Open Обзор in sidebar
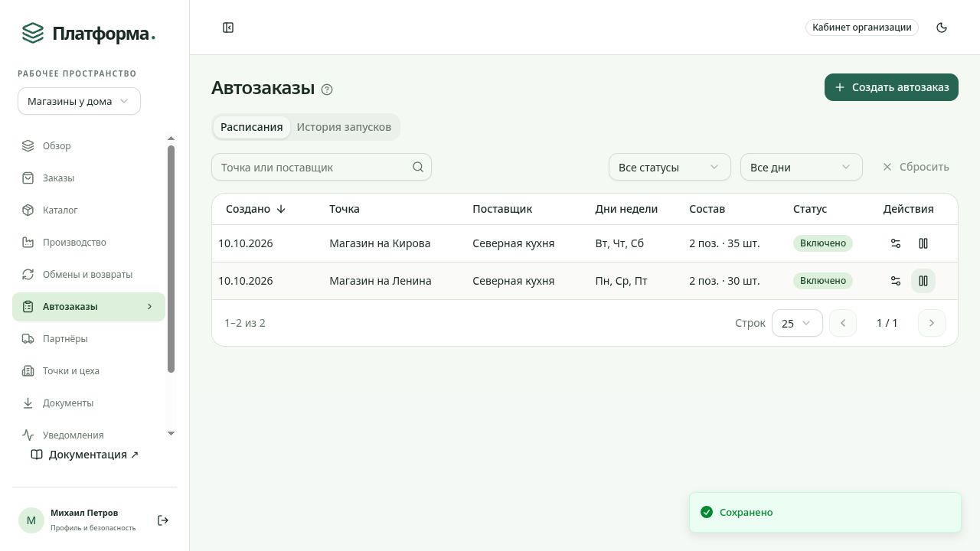This screenshot has width=980, height=551. pos(89,145)
